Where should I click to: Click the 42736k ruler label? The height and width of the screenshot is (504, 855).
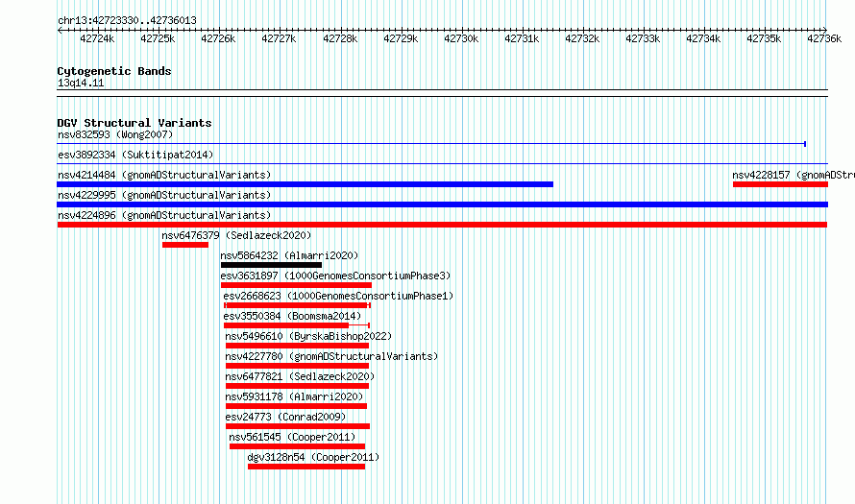click(x=824, y=38)
